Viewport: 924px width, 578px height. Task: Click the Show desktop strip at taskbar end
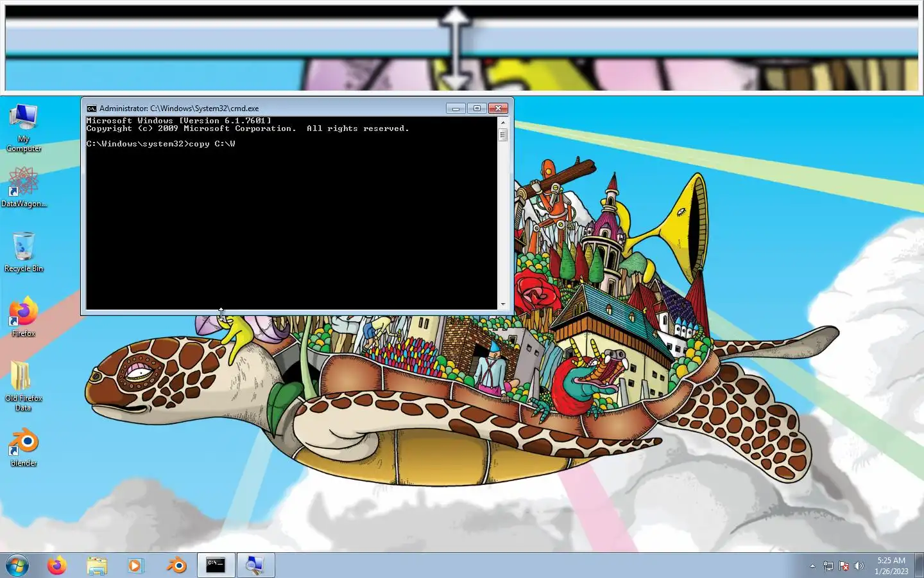[920, 566]
